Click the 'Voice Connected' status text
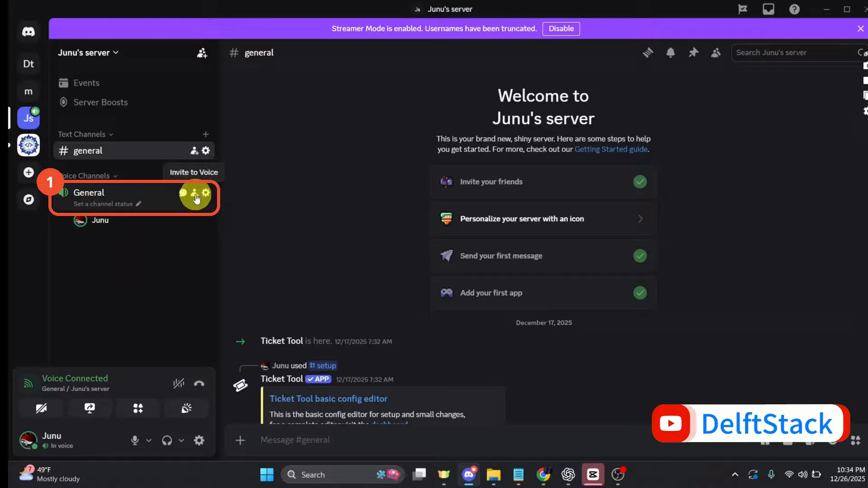 click(75, 379)
